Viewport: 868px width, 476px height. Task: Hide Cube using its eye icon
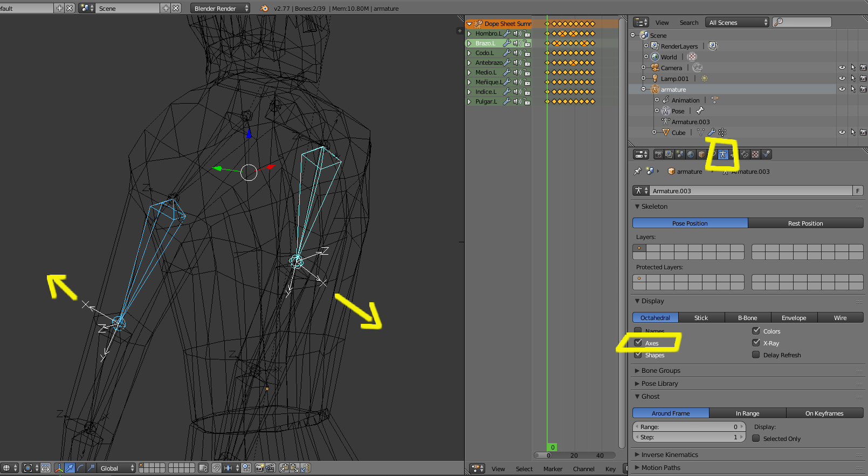[842, 132]
